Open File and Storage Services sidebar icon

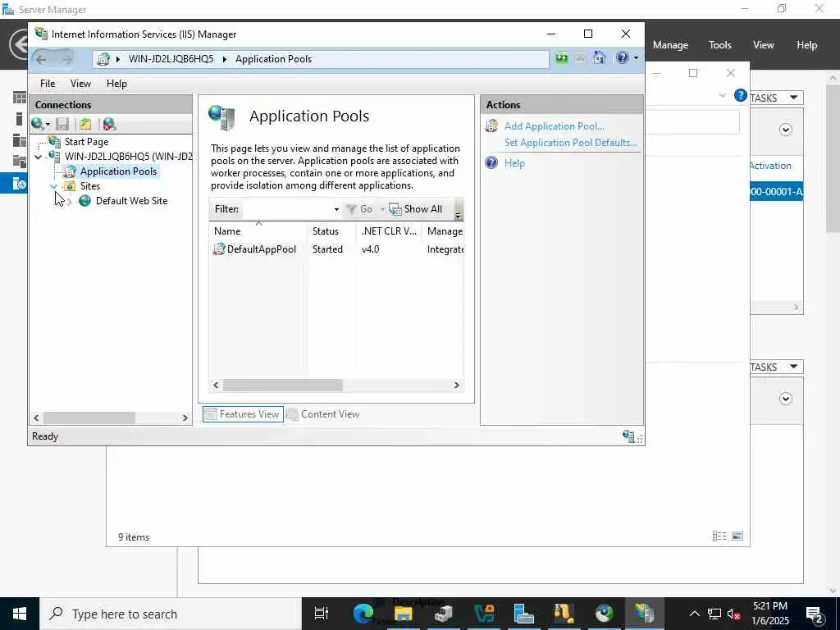click(20, 162)
